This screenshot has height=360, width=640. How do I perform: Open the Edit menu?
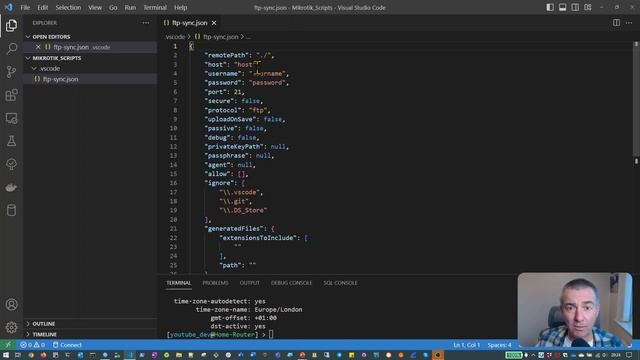(x=42, y=7)
